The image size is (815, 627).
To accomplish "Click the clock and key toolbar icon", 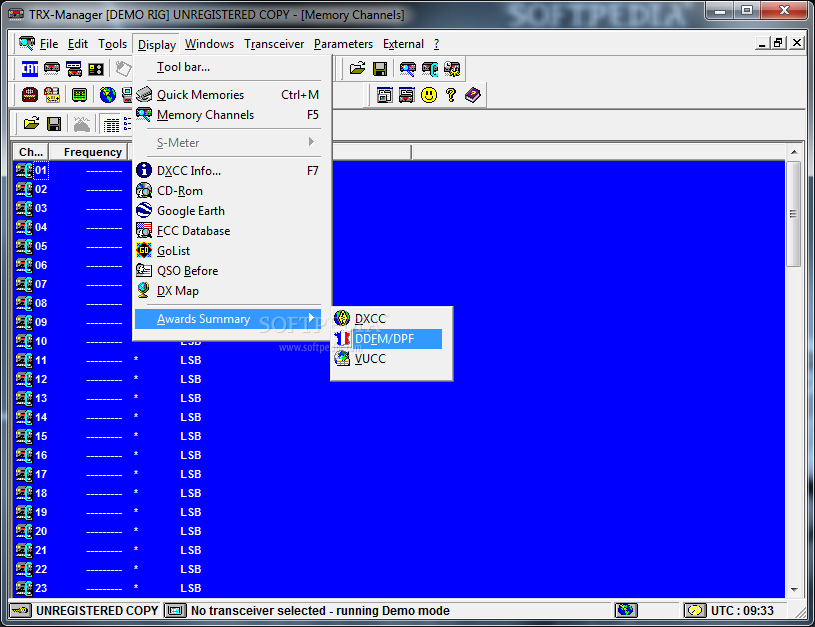I will click(x=452, y=69).
